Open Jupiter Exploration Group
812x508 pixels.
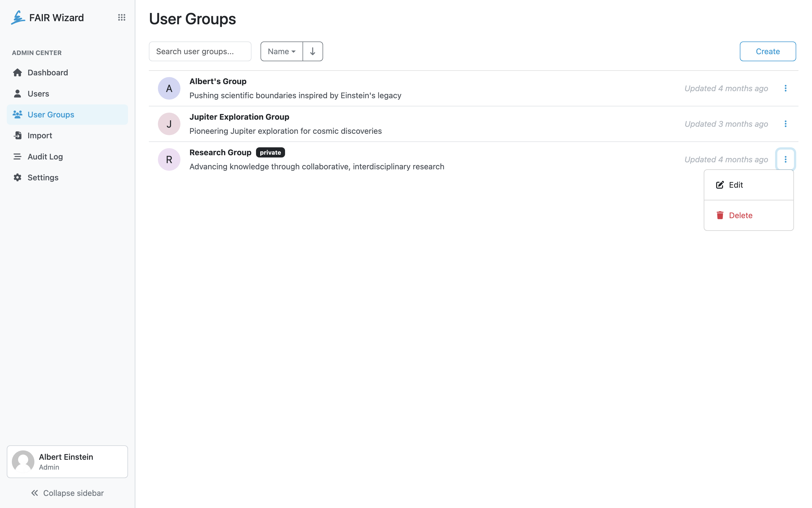click(239, 117)
